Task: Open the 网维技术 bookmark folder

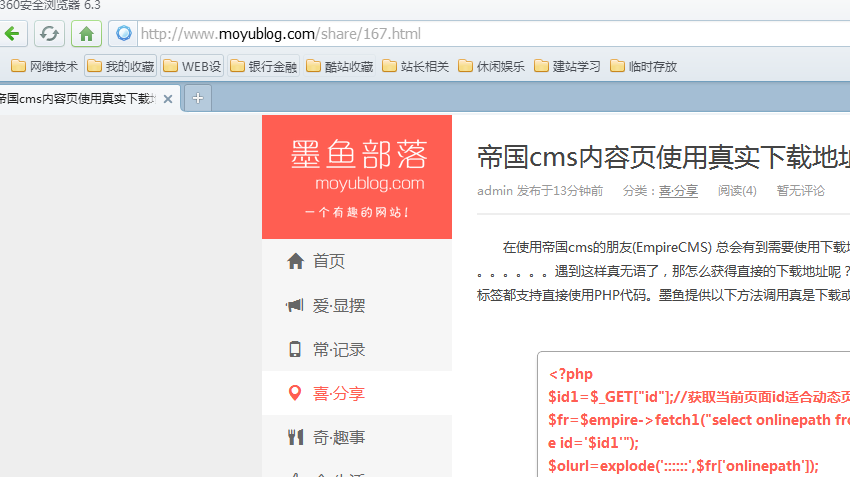Action: tap(44, 66)
